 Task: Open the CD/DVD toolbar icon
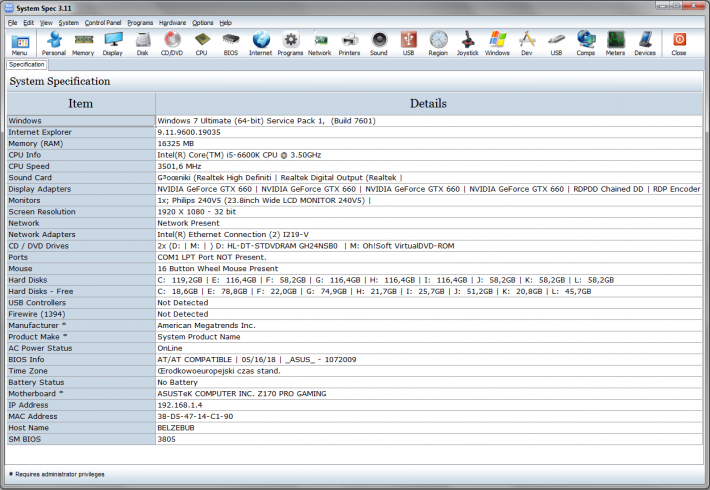click(x=172, y=44)
